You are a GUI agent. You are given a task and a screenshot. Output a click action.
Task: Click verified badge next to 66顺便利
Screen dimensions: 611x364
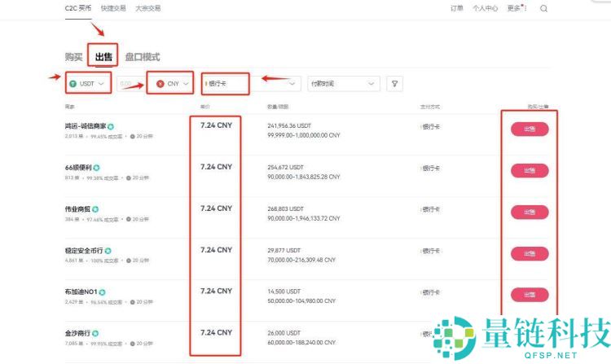pos(96,168)
